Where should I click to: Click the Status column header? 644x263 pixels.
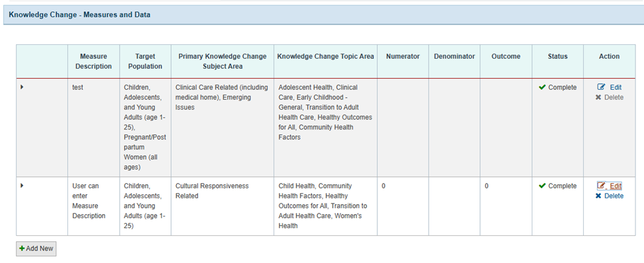click(557, 56)
